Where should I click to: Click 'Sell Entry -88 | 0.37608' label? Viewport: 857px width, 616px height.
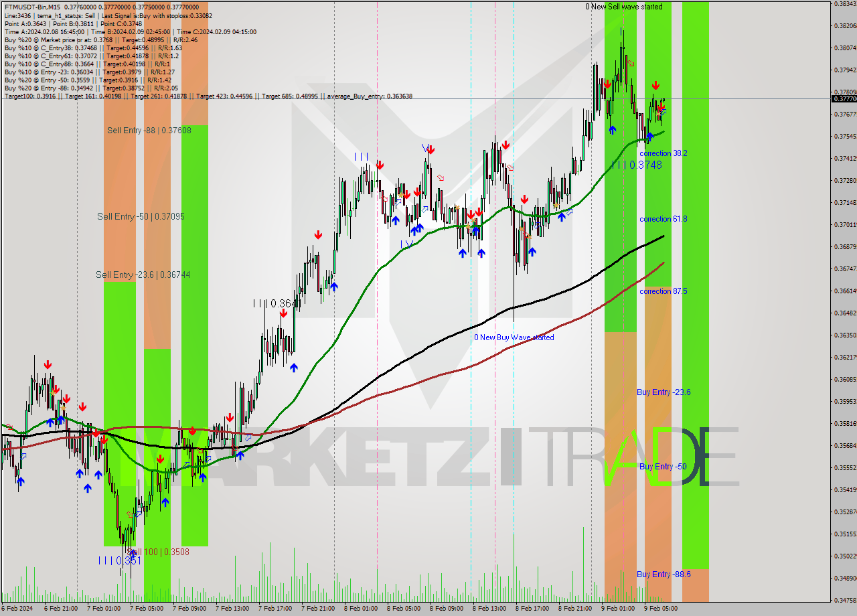click(x=149, y=131)
